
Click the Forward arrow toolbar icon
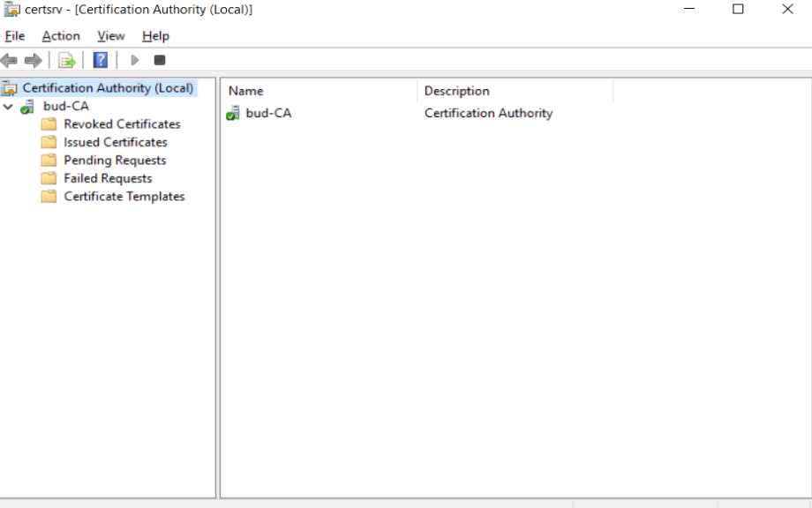[34, 61]
